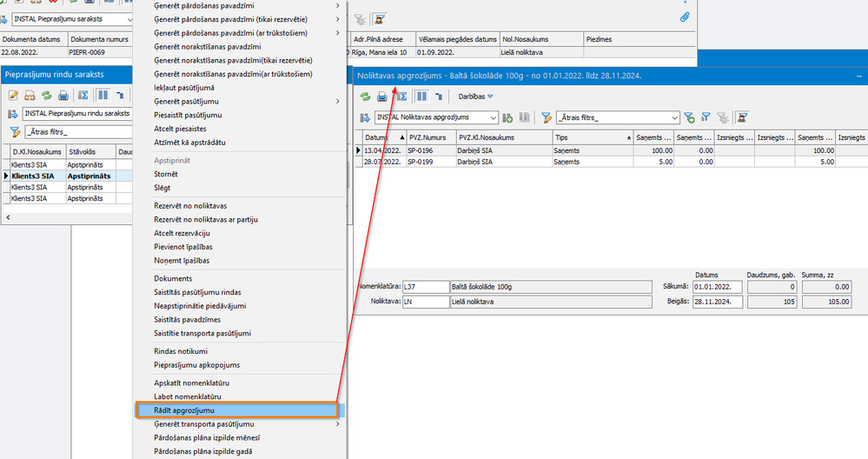Open the INSTAL Noliktavas apgrozījums view dropdown

pyautogui.click(x=492, y=118)
